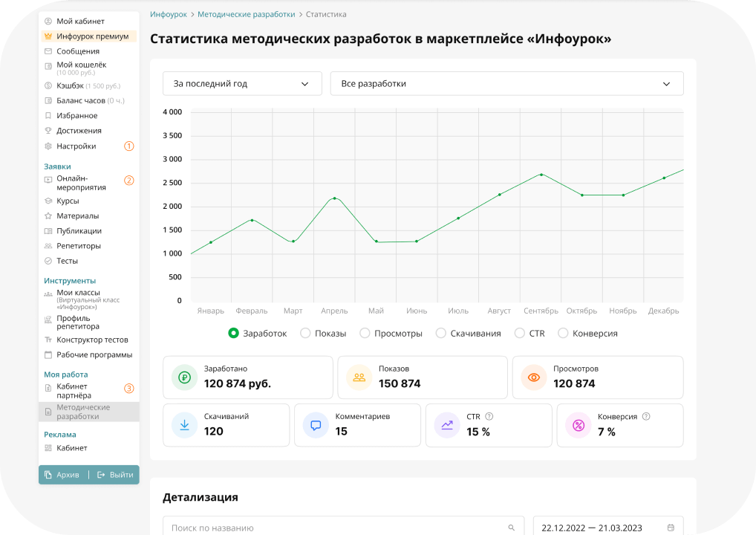The image size is (756, 535).
Task: Choose the Конверсия radio option
Action: click(x=563, y=334)
